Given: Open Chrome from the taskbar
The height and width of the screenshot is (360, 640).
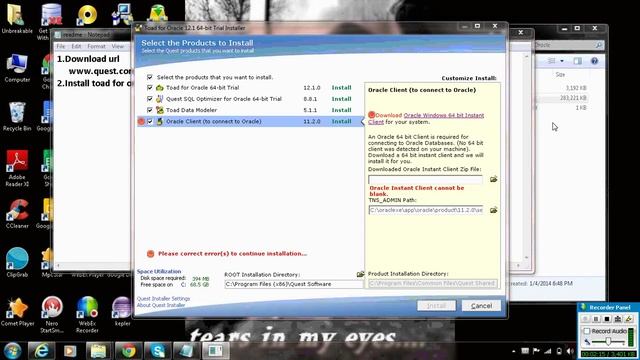Looking at the screenshot, I should [128, 351].
